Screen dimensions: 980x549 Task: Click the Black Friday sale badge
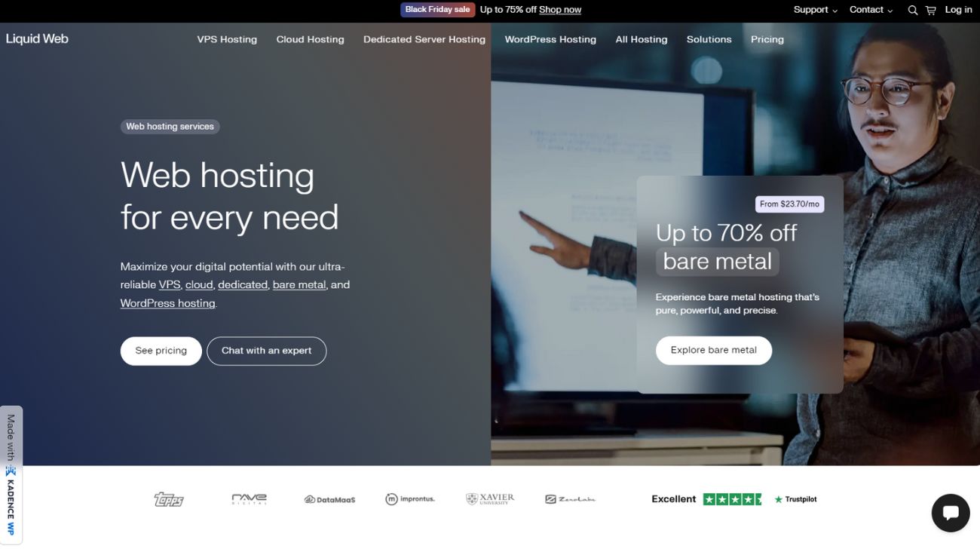(437, 10)
